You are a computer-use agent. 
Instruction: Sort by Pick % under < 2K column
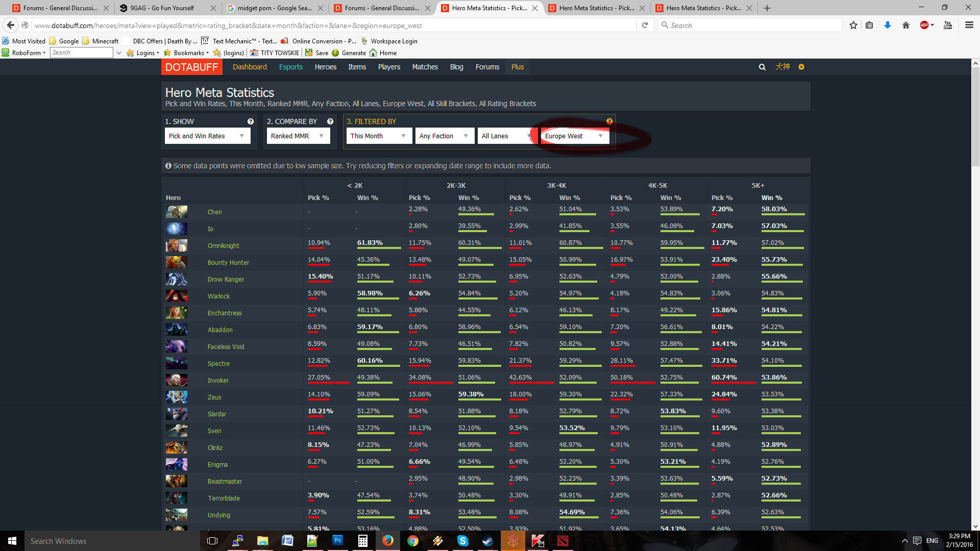coord(318,197)
